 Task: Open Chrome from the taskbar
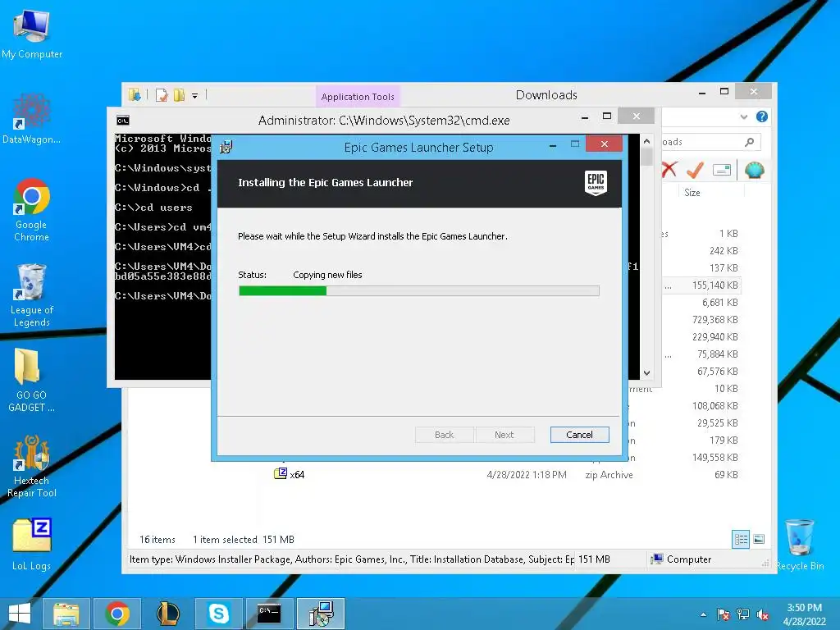point(117,614)
